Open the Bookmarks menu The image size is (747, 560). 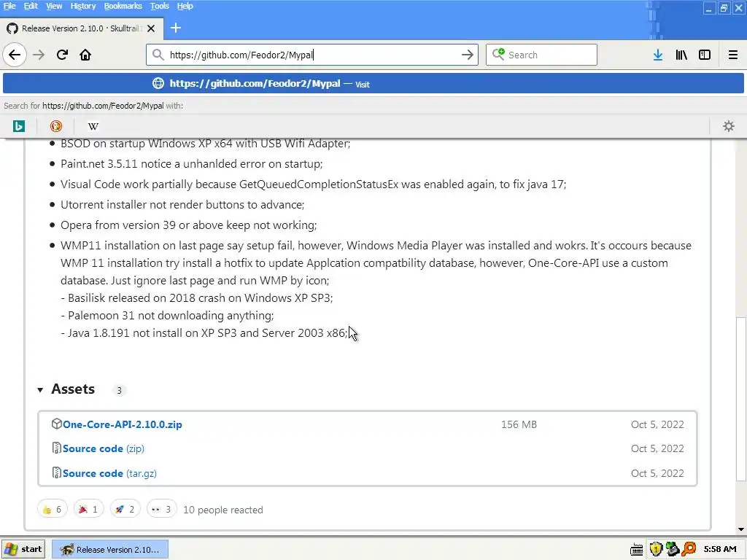tap(123, 6)
